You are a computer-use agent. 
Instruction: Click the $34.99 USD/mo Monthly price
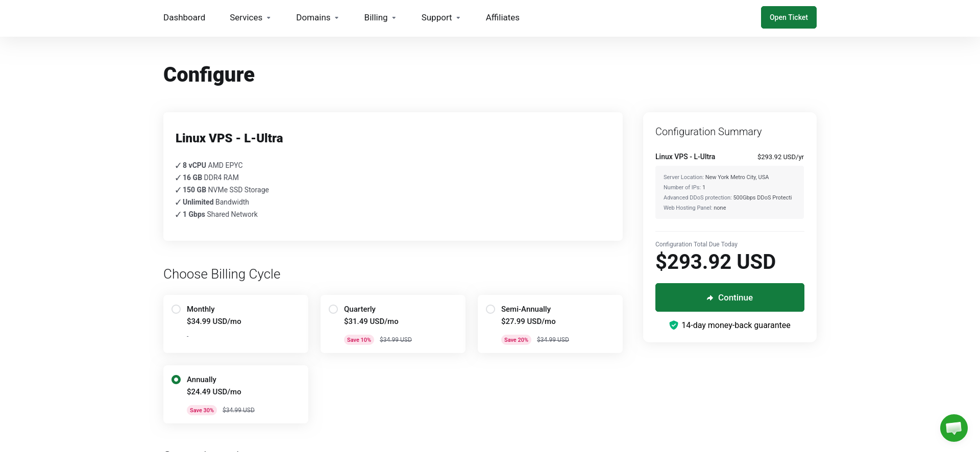[x=214, y=321]
